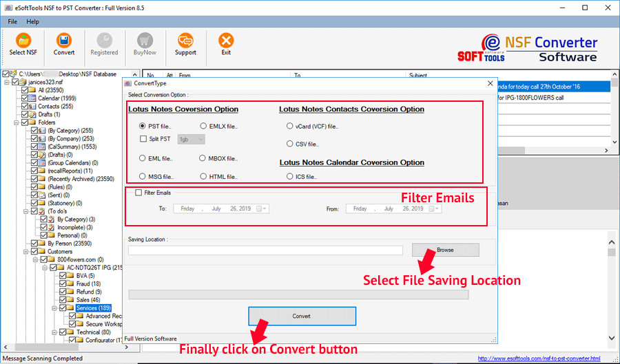Select the Refund (9) folder
Image resolution: width=620 pixels, height=364 pixels.
89,292
